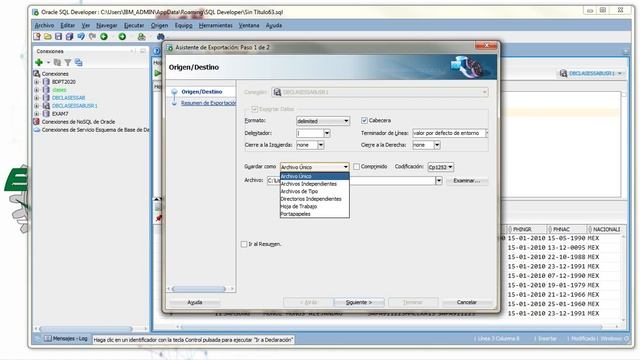Toggle the Cabecera checkbox

[364, 120]
